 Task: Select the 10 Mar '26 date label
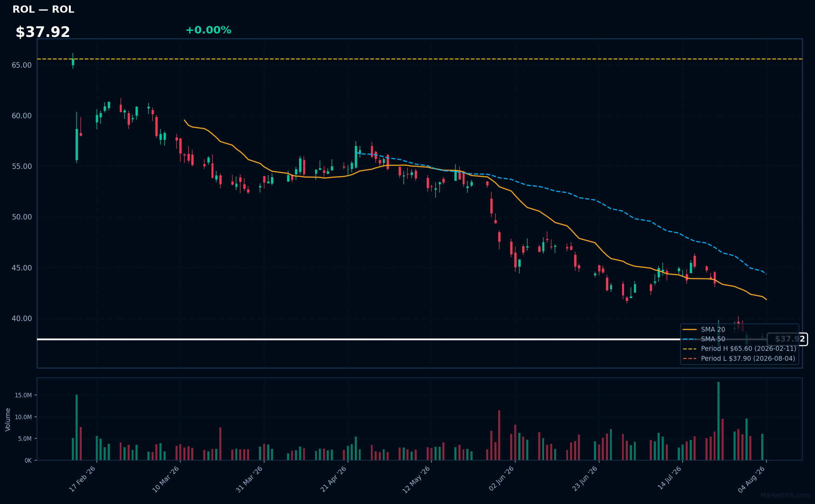point(166,479)
